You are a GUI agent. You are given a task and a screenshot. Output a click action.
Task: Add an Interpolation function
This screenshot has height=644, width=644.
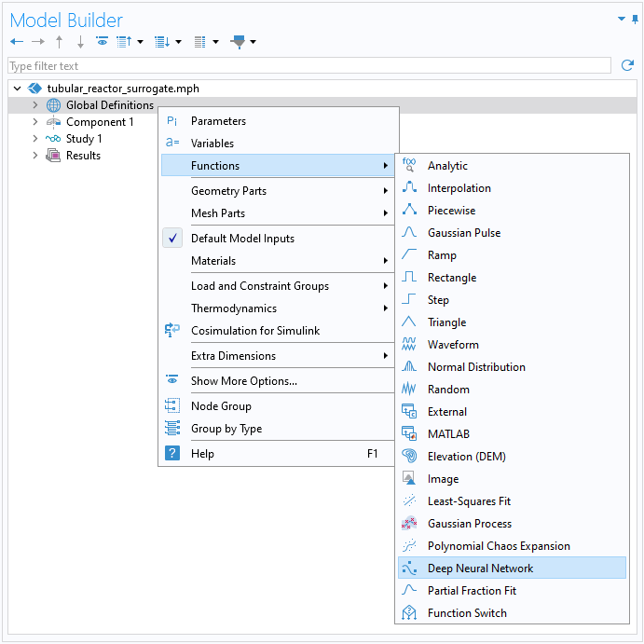click(x=512, y=188)
